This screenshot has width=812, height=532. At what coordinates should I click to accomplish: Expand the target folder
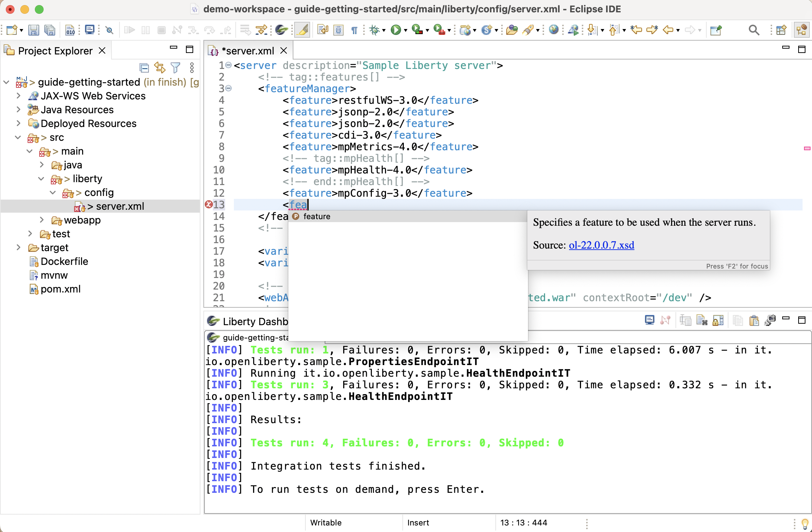tap(18, 247)
